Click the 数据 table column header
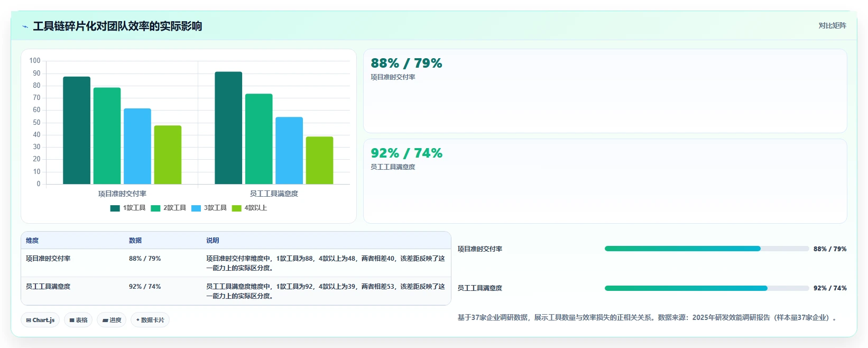 135,241
